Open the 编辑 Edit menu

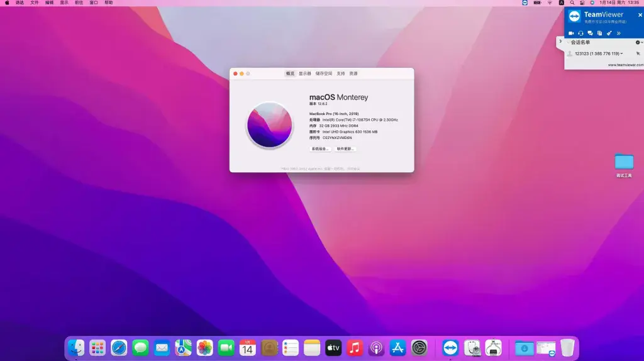pos(49,3)
